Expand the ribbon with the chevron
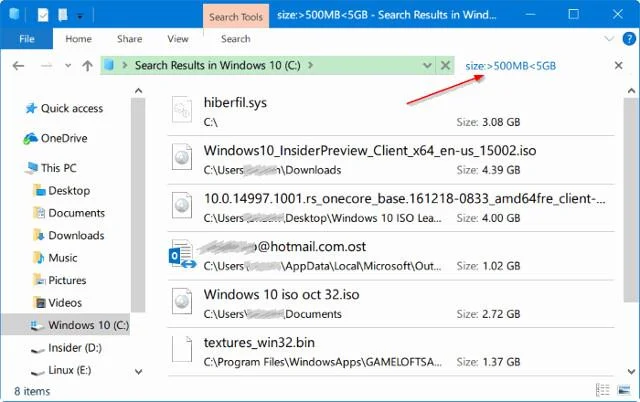 pyautogui.click(x=609, y=39)
